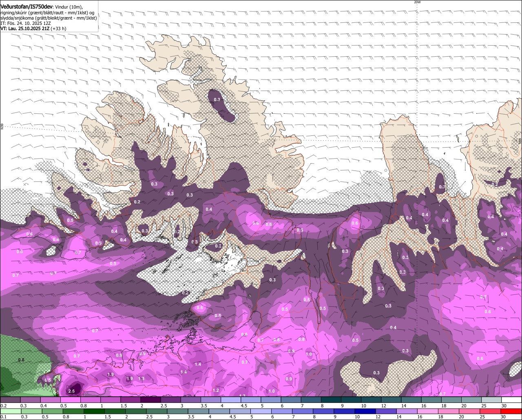This screenshot has height=420, width=522.
Task: Click the darkest purple swatch labeled 2 in snowfall legend
Action: pos(150,400)
